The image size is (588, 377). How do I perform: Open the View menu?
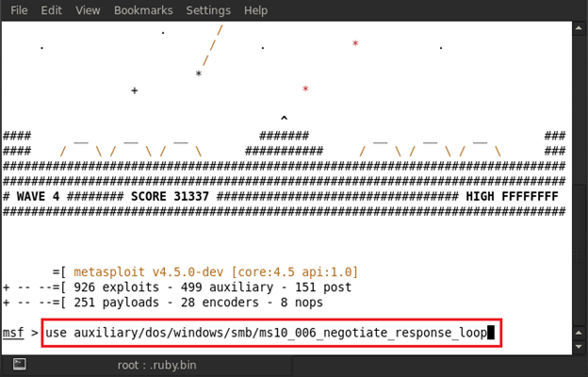tap(87, 10)
